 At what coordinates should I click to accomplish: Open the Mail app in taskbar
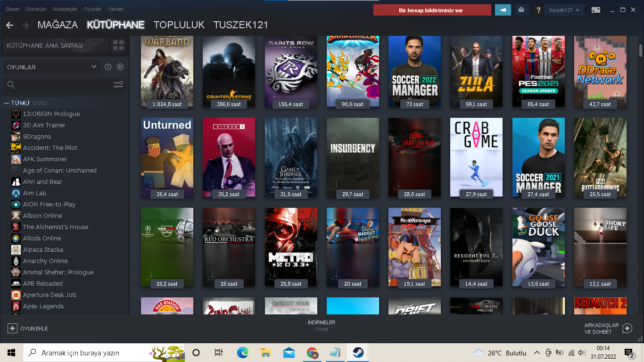289,353
